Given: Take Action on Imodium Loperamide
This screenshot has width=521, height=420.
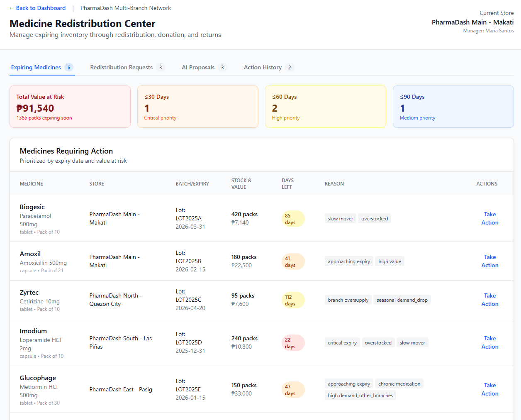Looking at the screenshot, I should [x=489, y=342].
